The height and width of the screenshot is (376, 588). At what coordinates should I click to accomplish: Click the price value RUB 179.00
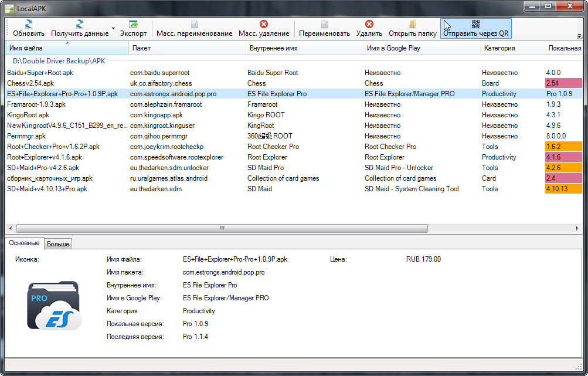point(423,259)
